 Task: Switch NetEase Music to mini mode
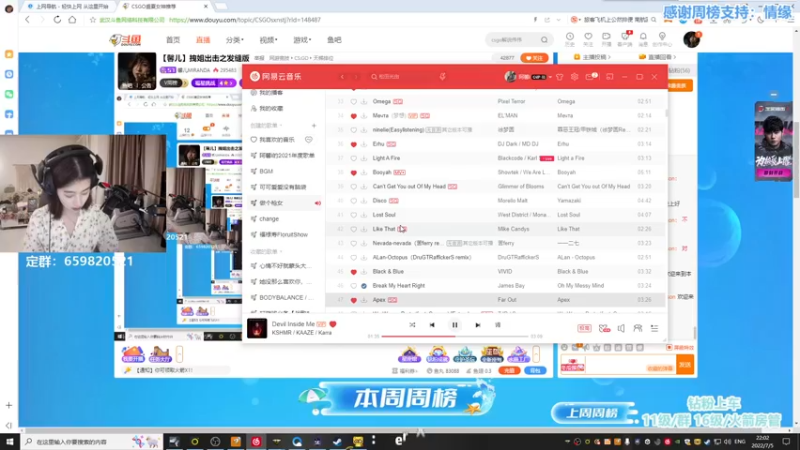point(610,77)
